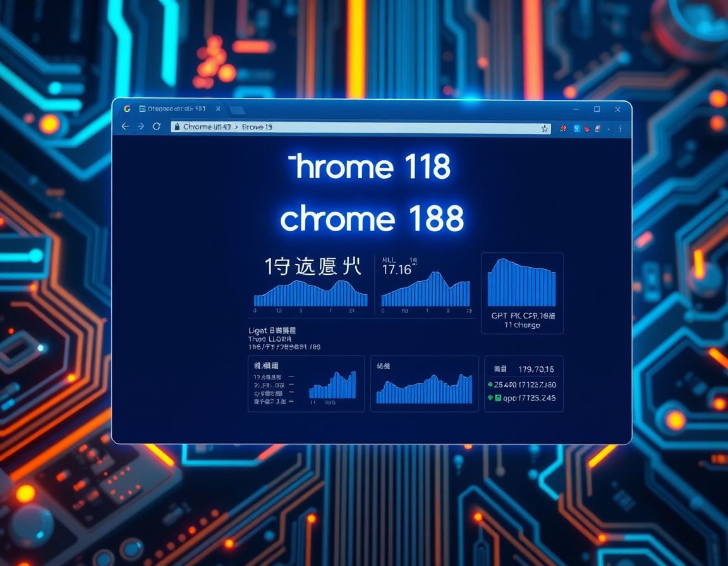Close the active browser tab

[x=218, y=109]
